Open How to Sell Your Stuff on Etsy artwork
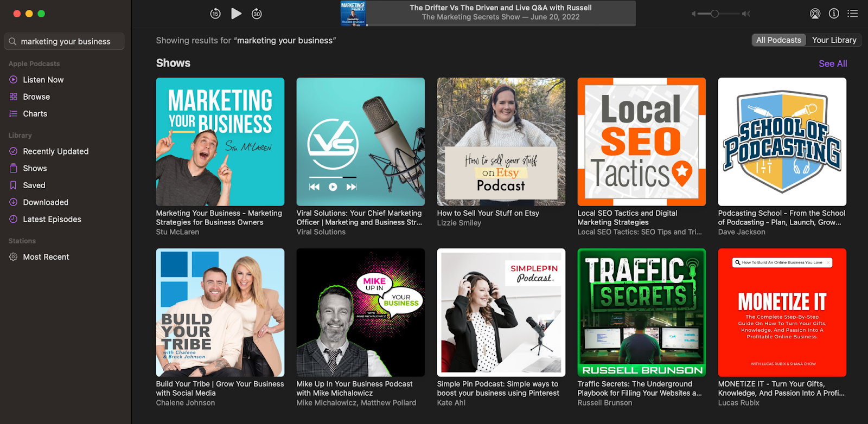The width and height of the screenshot is (868, 424). (x=501, y=142)
